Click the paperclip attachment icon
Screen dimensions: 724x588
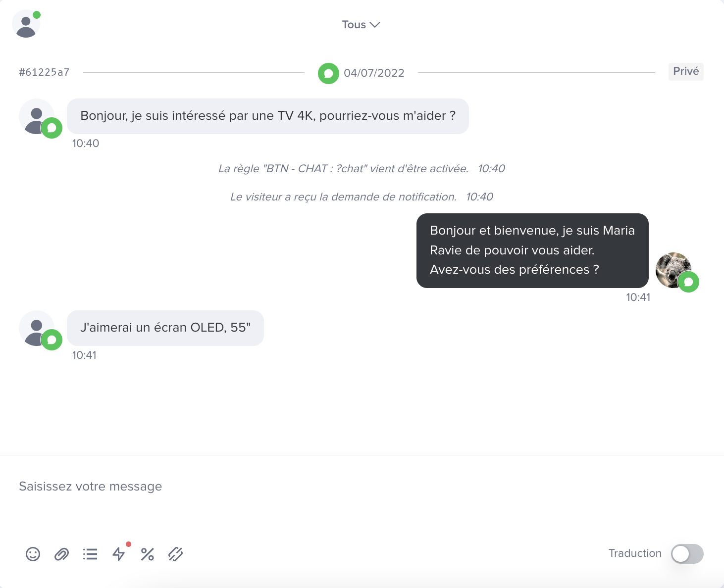click(61, 554)
